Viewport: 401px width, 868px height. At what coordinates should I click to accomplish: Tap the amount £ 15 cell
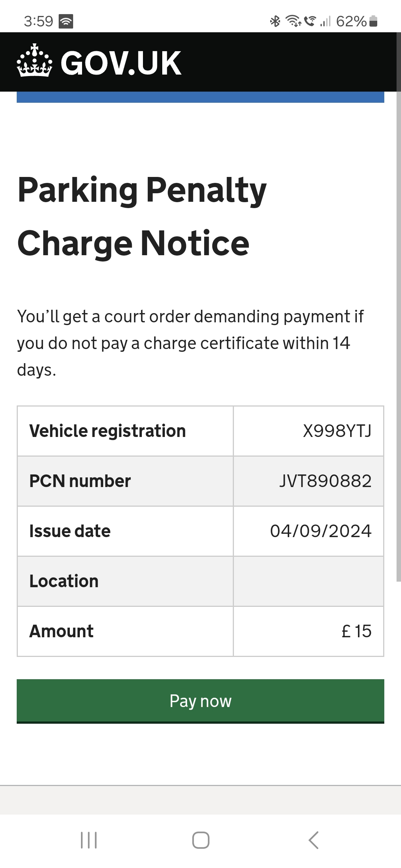tap(309, 631)
